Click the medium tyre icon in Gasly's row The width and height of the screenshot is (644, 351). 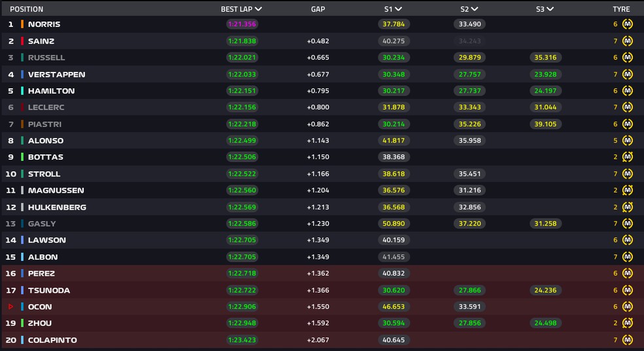[x=627, y=224]
